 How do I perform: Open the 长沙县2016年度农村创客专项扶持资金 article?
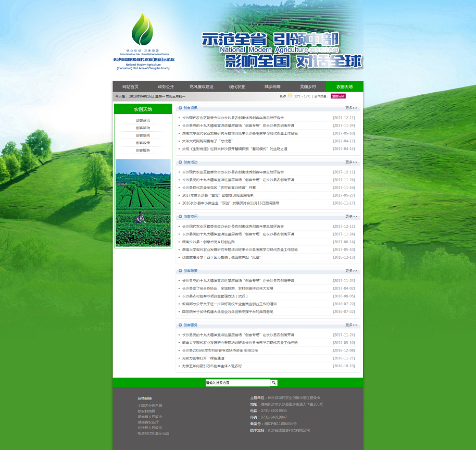tap(220, 351)
